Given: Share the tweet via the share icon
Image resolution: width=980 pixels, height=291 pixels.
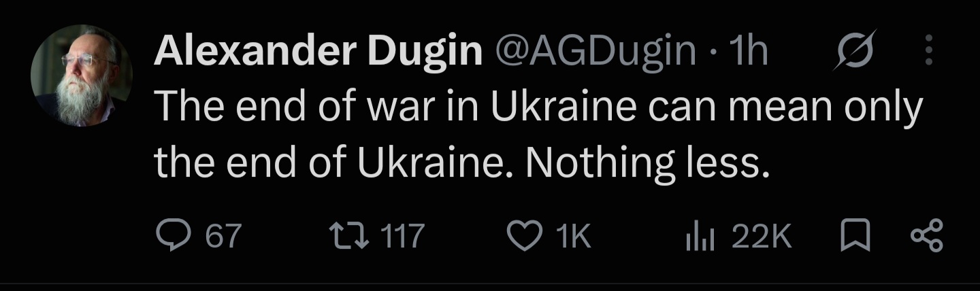Looking at the screenshot, I should (x=926, y=237).
